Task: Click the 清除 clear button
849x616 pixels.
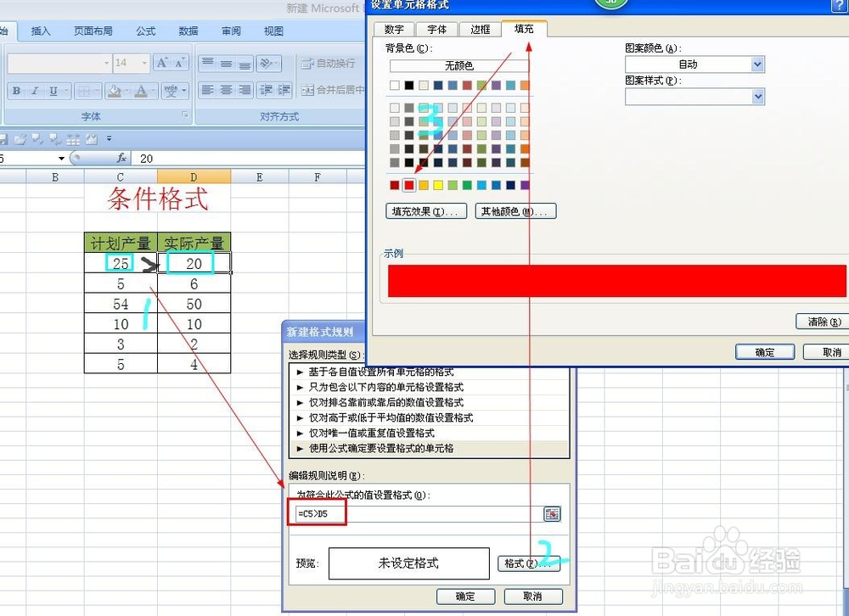Action: [823, 322]
